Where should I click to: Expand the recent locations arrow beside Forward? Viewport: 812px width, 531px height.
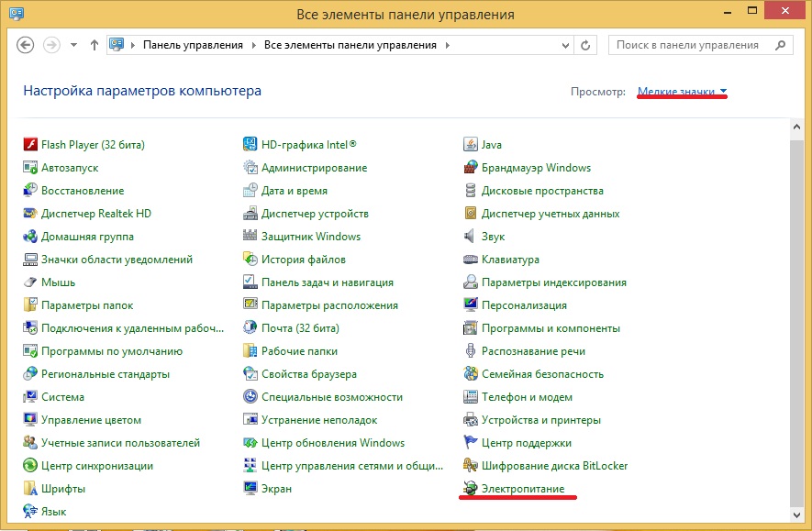coord(73,45)
